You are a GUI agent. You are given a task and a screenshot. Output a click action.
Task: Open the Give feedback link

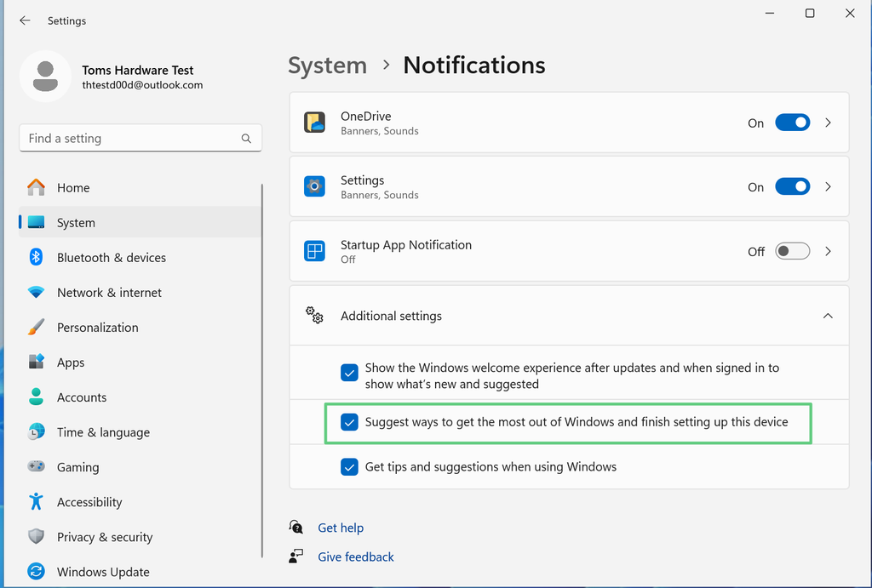[355, 557]
